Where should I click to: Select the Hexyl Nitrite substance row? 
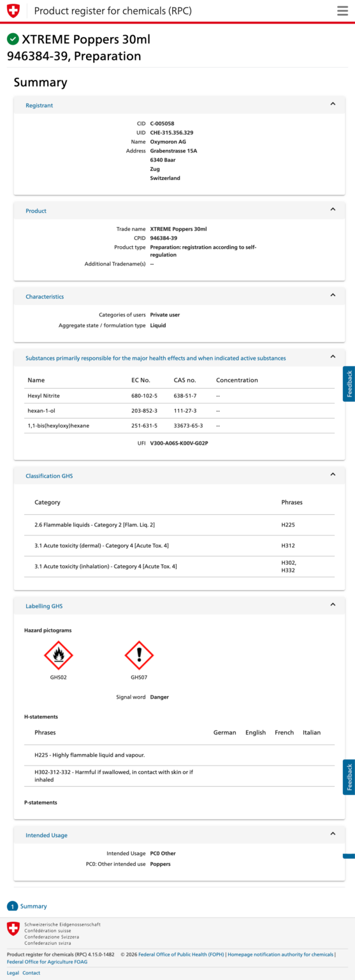pos(179,396)
